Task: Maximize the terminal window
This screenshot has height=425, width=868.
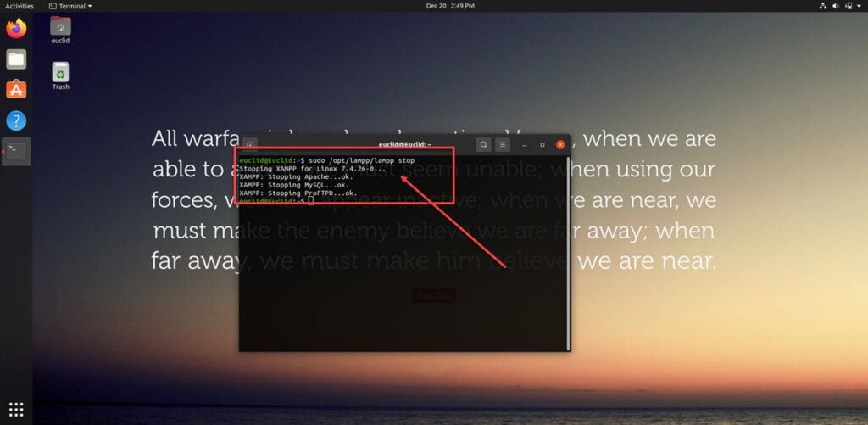Action: (542, 144)
